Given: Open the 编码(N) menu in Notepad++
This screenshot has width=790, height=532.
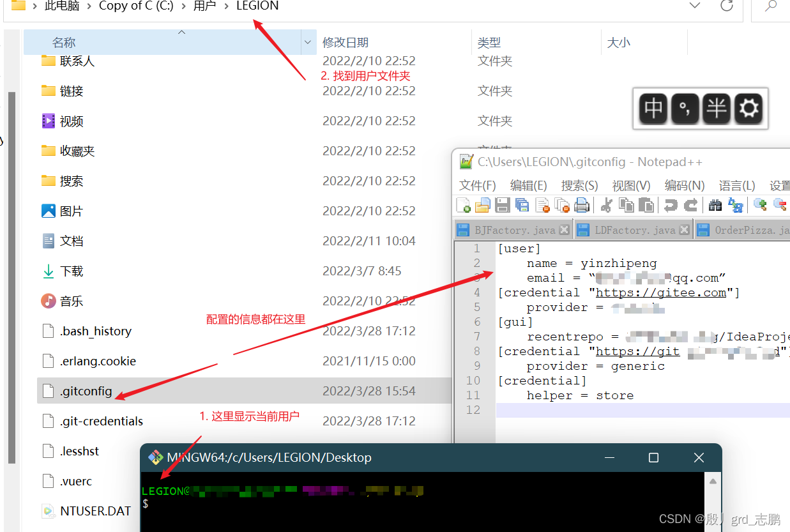Looking at the screenshot, I should (685, 185).
